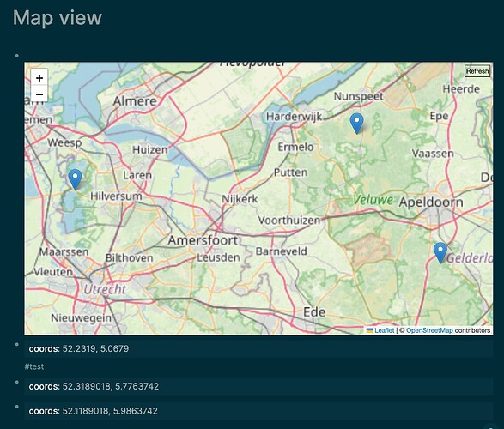
Task: Select the map marker south of Nunspeet
Action: (x=357, y=124)
